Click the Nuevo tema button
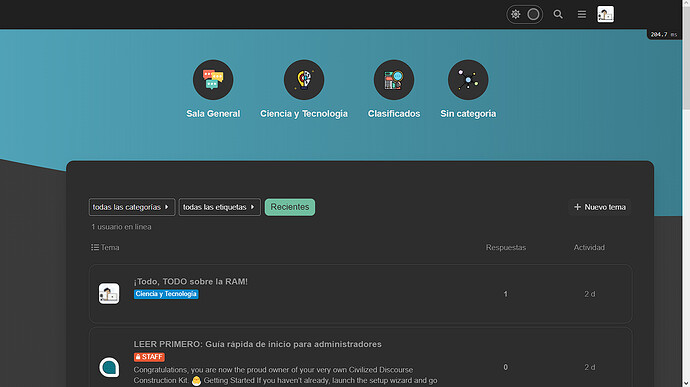This screenshot has height=387, width=690. coord(600,207)
